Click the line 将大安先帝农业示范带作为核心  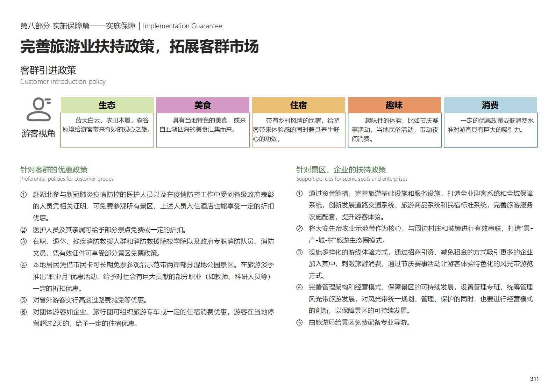click(421, 228)
